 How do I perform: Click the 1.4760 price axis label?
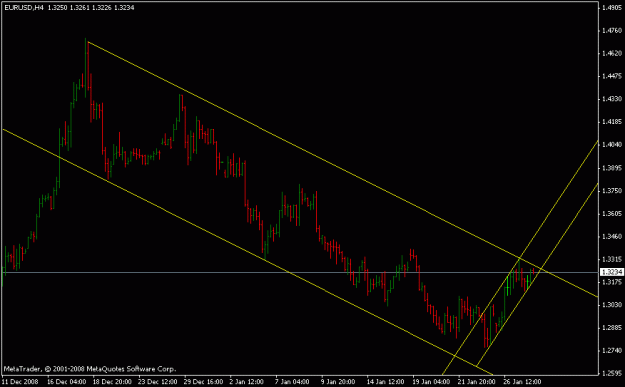612,30
